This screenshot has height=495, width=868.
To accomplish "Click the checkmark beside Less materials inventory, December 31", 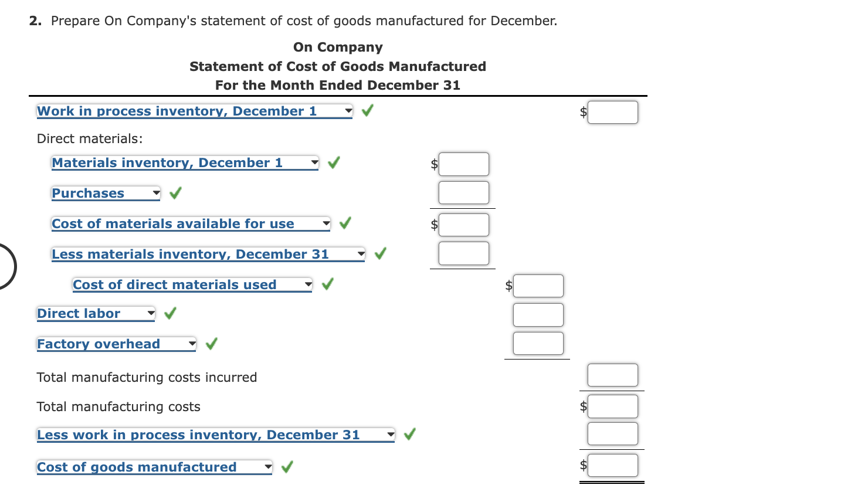I will [x=380, y=253].
